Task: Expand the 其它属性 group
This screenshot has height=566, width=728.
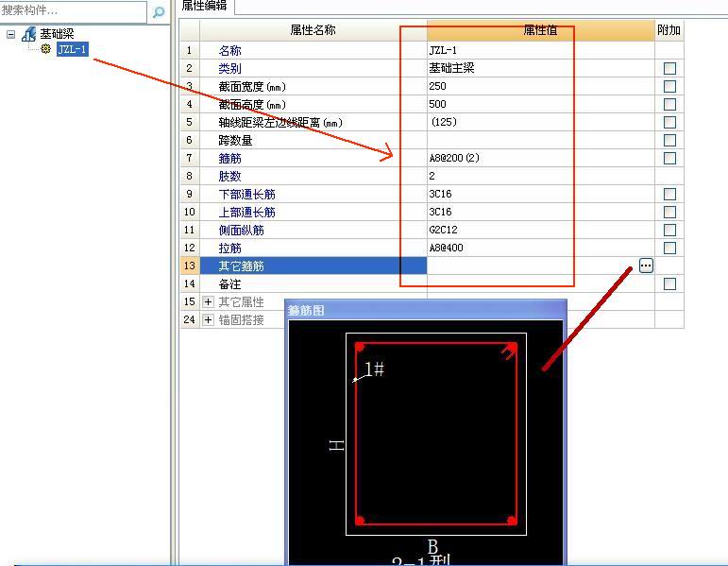Action: coord(208,302)
